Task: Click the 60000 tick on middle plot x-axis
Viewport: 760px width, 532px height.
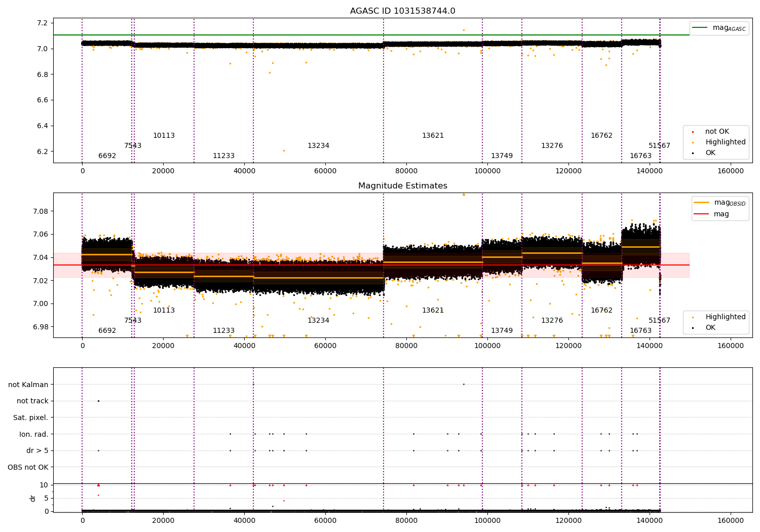Action: (325, 346)
